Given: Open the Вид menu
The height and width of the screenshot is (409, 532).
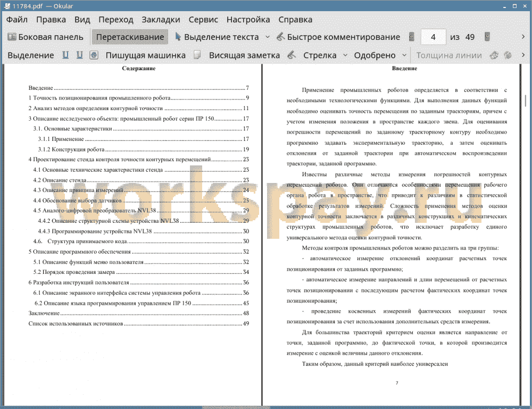Looking at the screenshot, I should point(82,20).
